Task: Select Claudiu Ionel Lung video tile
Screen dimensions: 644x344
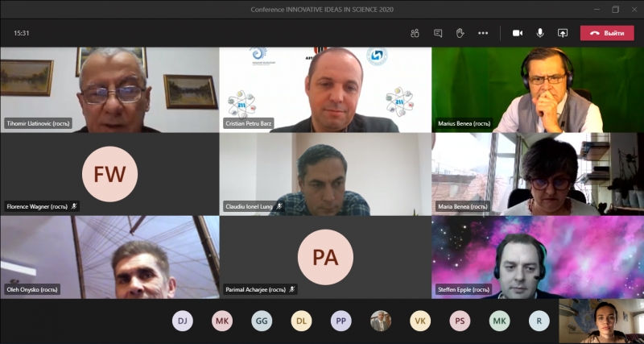Action: pos(325,174)
